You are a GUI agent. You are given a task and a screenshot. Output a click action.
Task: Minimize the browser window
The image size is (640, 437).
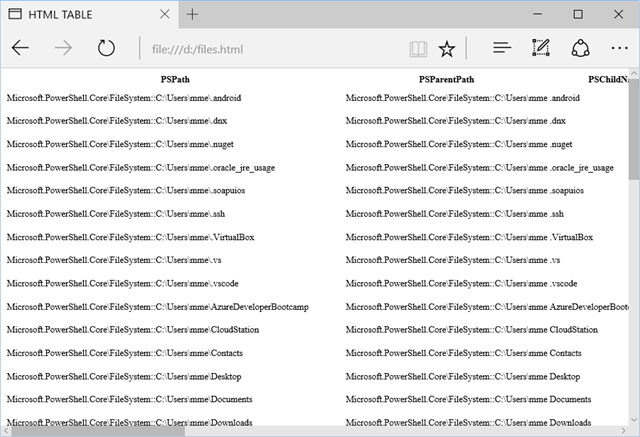click(x=538, y=14)
